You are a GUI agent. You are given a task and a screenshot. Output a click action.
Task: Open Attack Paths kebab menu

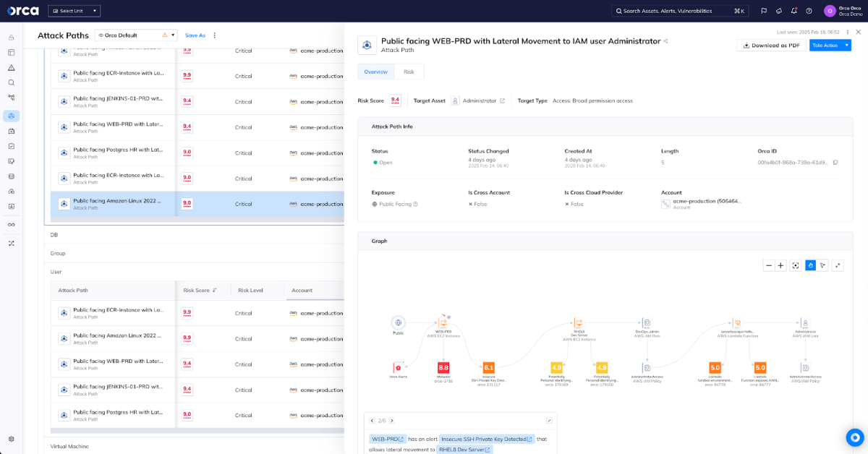(215, 35)
